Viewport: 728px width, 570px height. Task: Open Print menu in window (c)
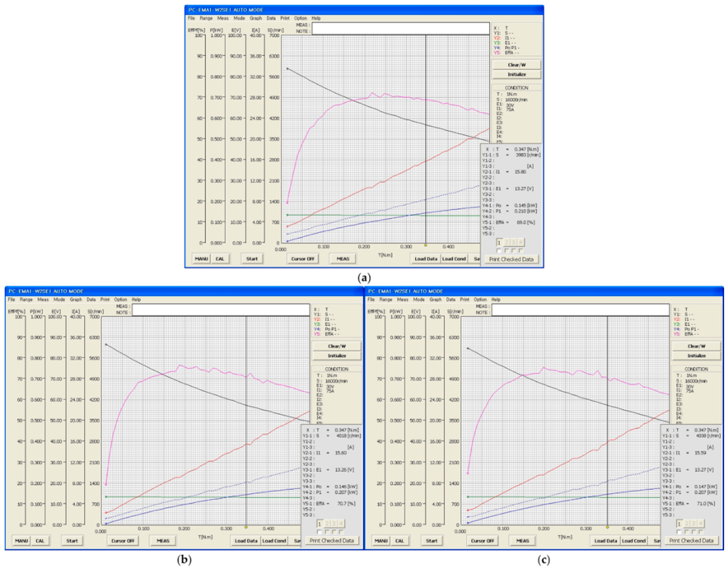click(464, 300)
